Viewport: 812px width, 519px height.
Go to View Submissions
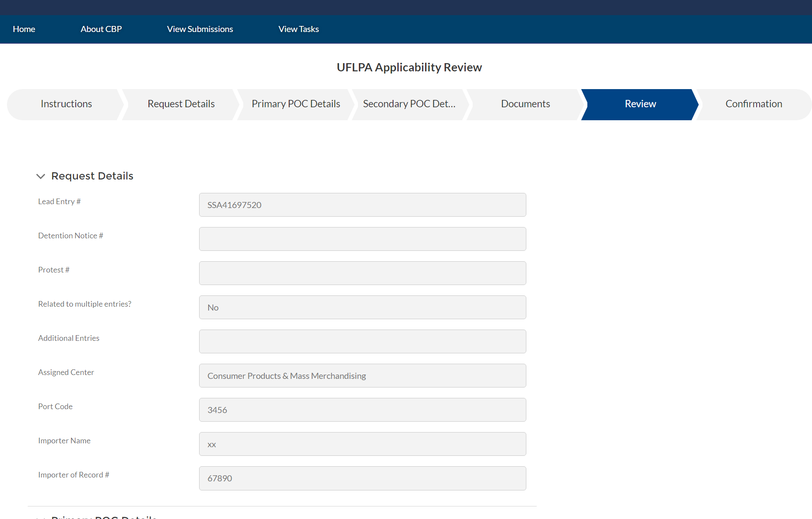(x=200, y=29)
